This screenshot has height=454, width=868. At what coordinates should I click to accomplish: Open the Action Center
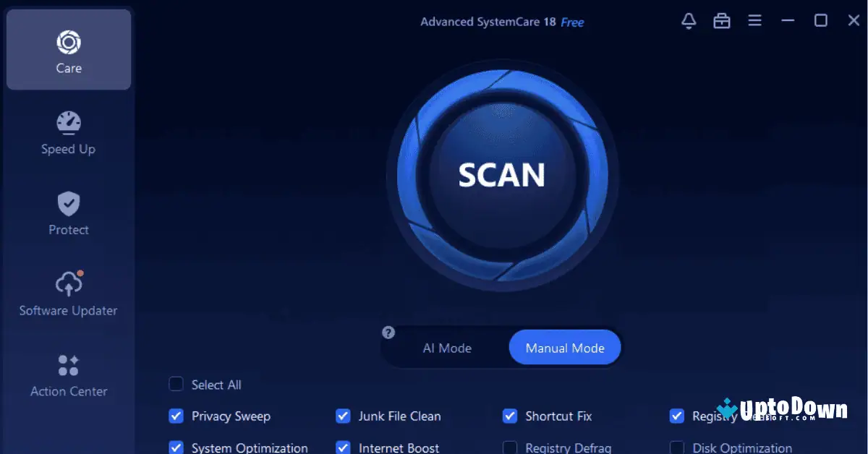click(x=69, y=374)
